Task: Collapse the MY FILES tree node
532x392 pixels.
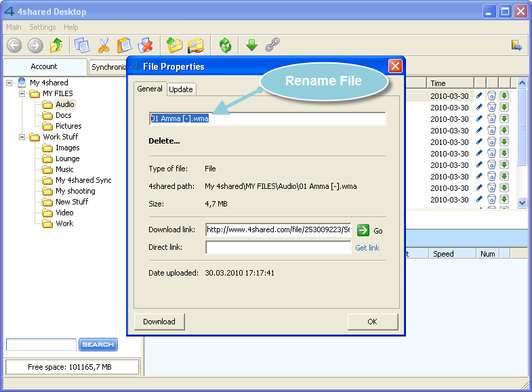Action: click(22, 93)
